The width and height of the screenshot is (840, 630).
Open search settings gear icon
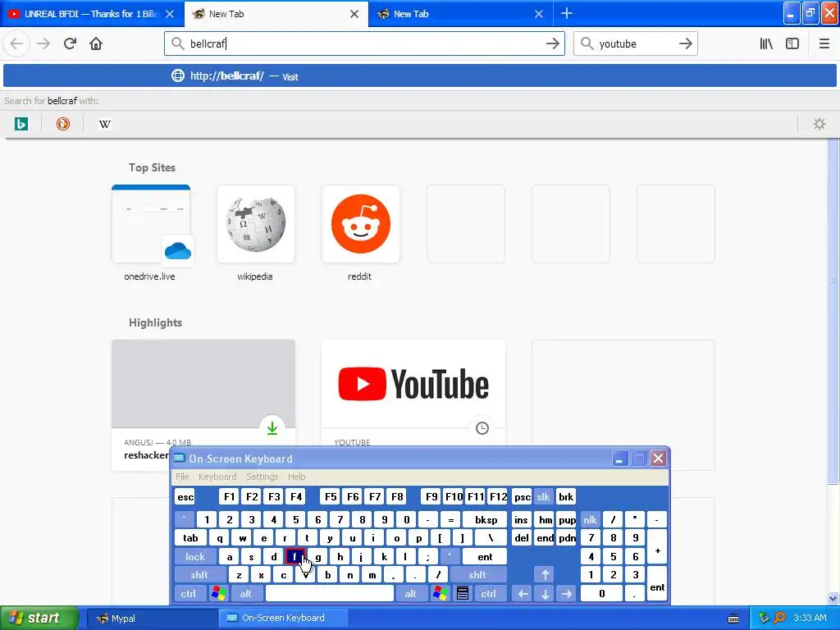point(819,125)
